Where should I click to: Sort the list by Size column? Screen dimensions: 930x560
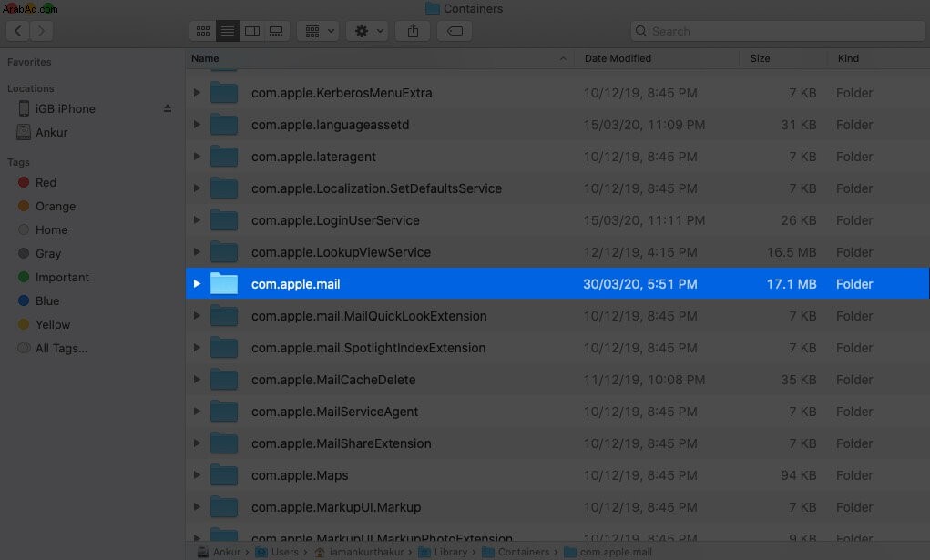783,58
